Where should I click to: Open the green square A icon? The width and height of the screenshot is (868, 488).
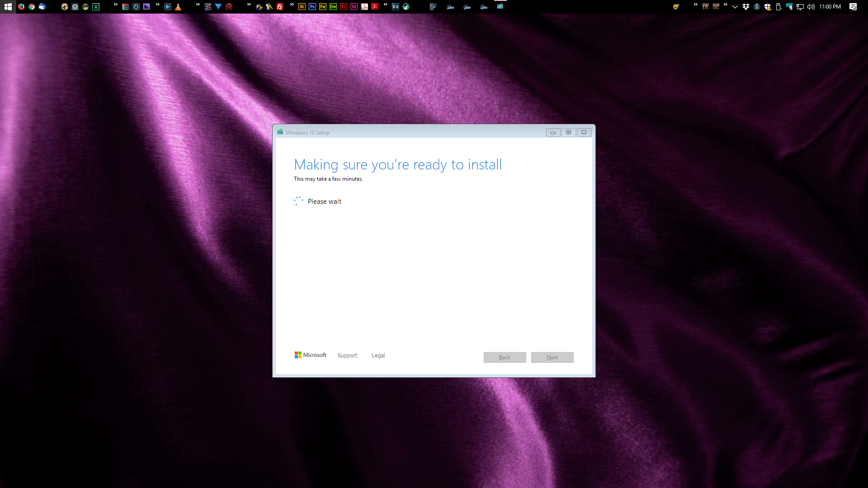[96, 7]
